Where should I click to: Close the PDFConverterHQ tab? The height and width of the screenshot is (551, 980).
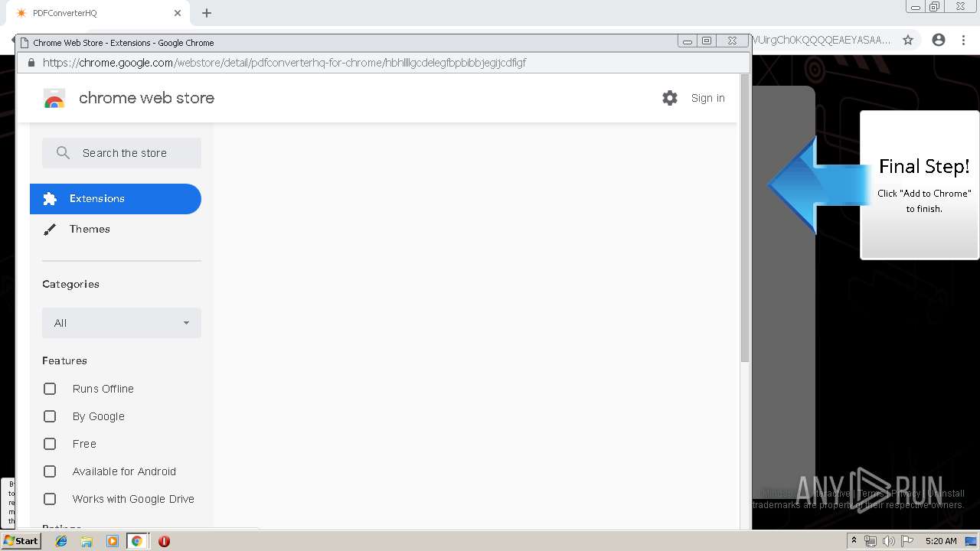click(178, 13)
